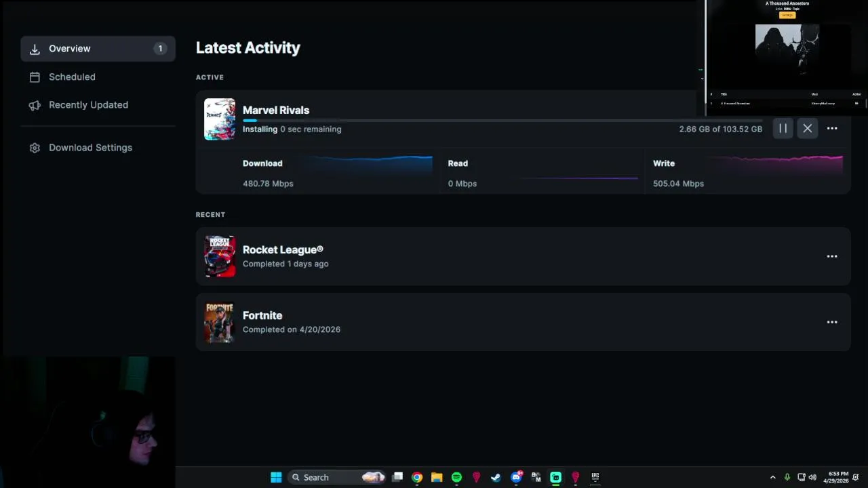Viewport: 868px width, 488px height.
Task: Click the Fortnite cover thumbnail
Action: pos(220,322)
